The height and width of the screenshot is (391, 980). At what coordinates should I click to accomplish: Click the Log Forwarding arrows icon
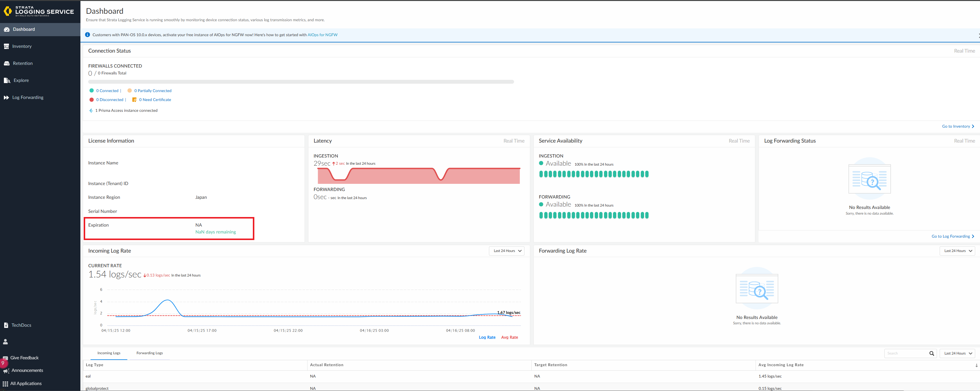click(x=7, y=98)
